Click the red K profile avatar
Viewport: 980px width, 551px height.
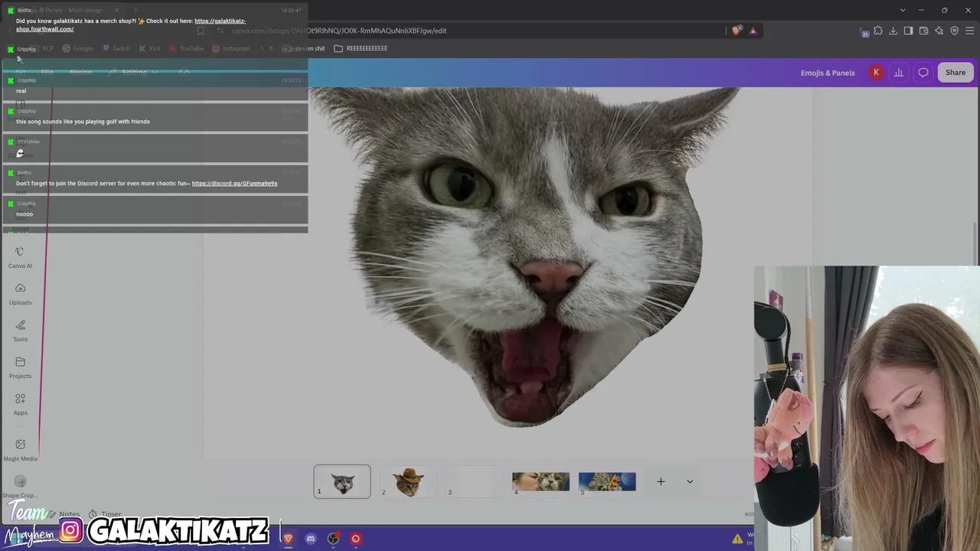point(876,73)
